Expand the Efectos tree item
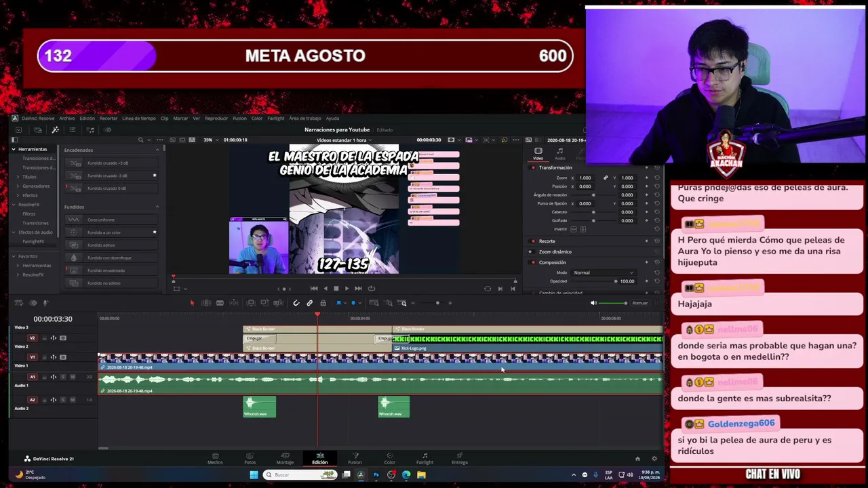Image resolution: width=868 pixels, height=488 pixels. pos(18,195)
